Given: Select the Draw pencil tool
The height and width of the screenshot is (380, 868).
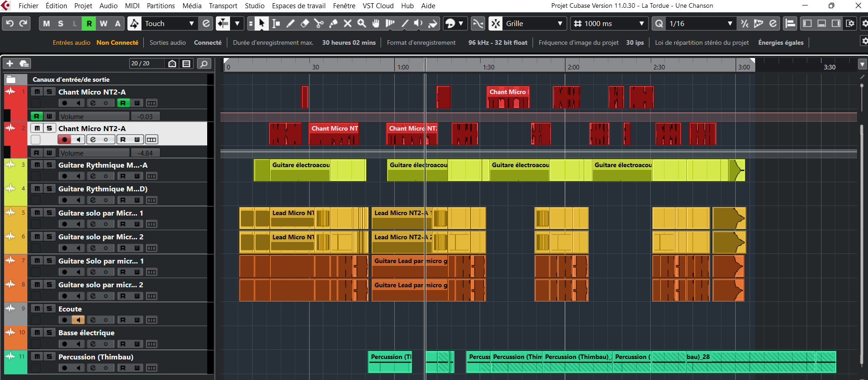Looking at the screenshot, I should (x=291, y=23).
